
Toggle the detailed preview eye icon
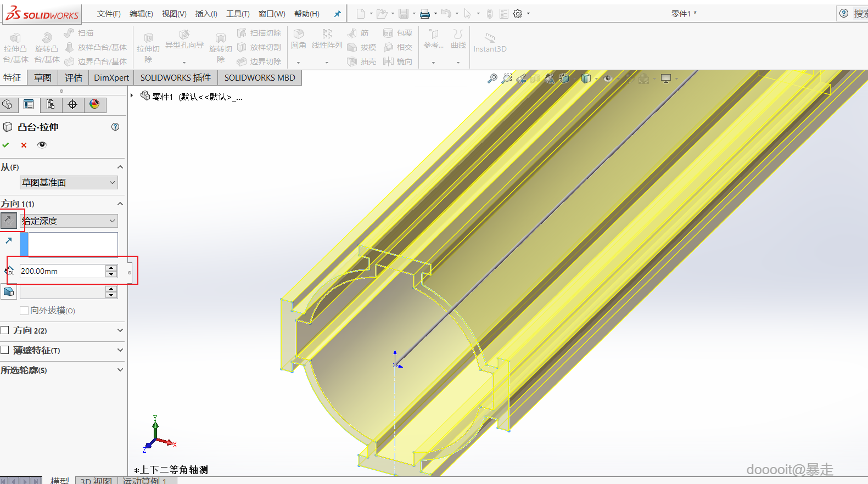pyautogui.click(x=42, y=145)
